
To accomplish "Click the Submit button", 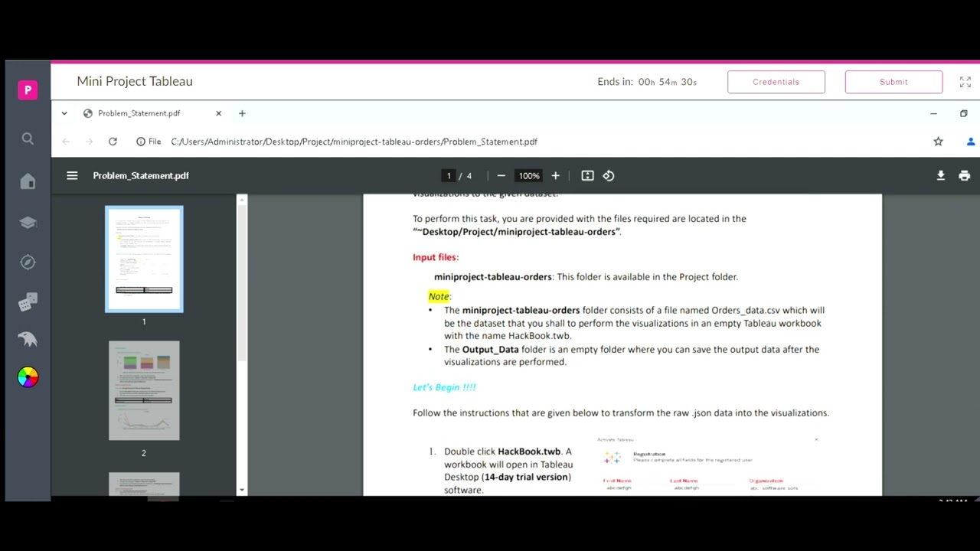I will (x=893, y=82).
